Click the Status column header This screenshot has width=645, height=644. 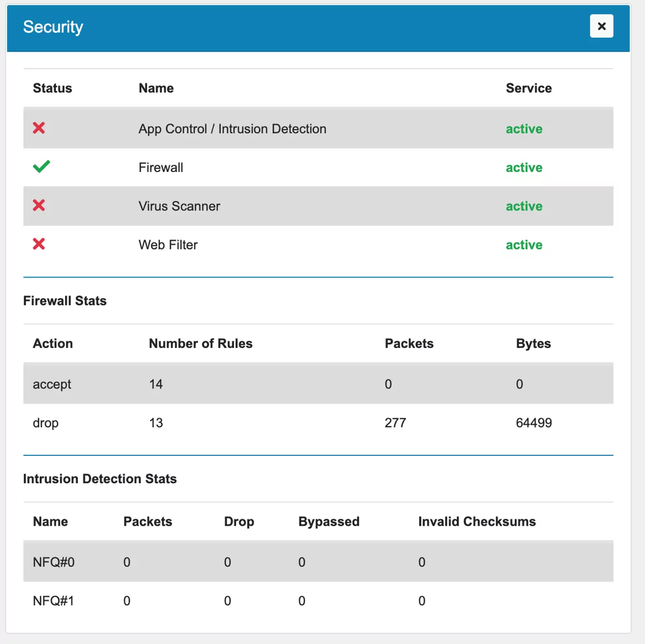[52, 88]
